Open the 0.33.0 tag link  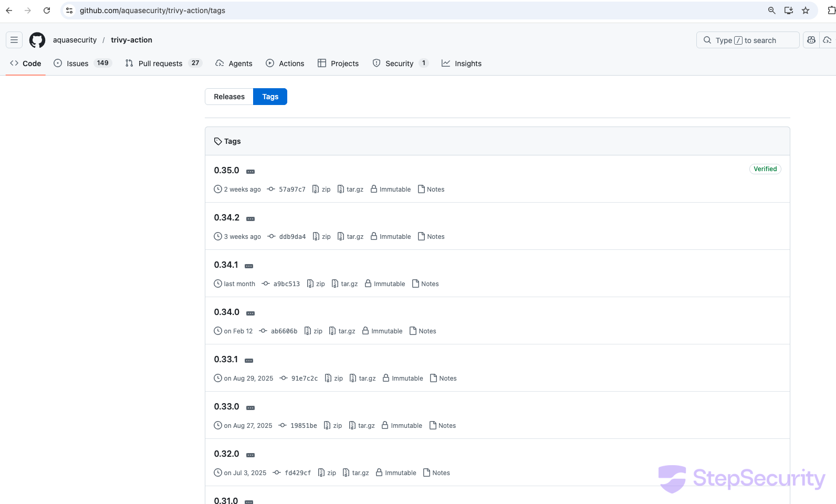[226, 406]
